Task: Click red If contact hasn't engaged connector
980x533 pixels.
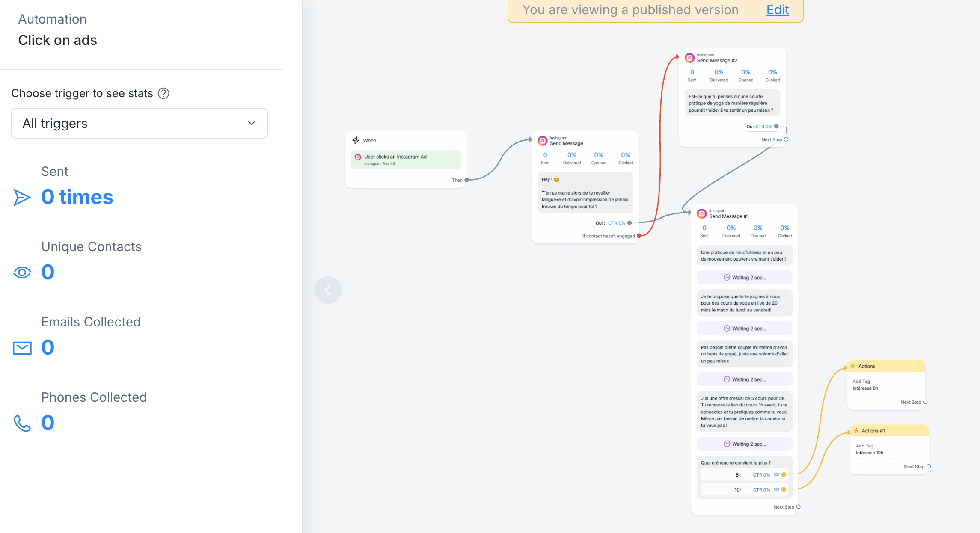Action: click(639, 236)
